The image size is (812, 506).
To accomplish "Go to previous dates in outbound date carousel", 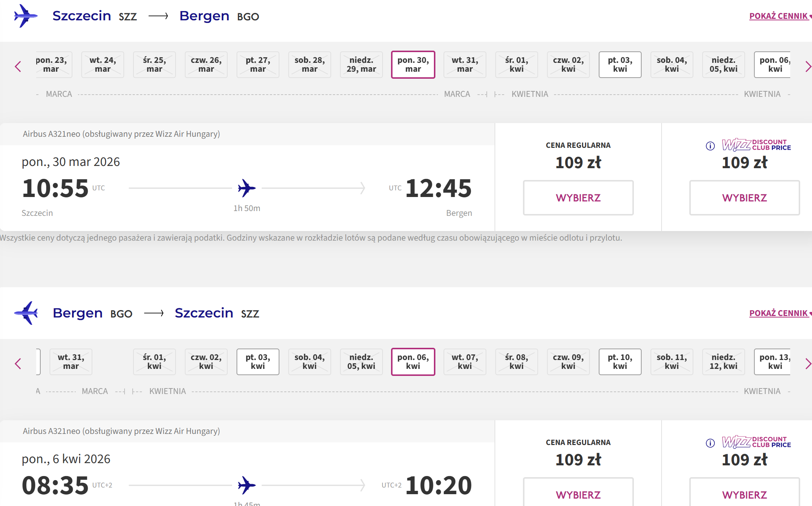I will (x=18, y=67).
